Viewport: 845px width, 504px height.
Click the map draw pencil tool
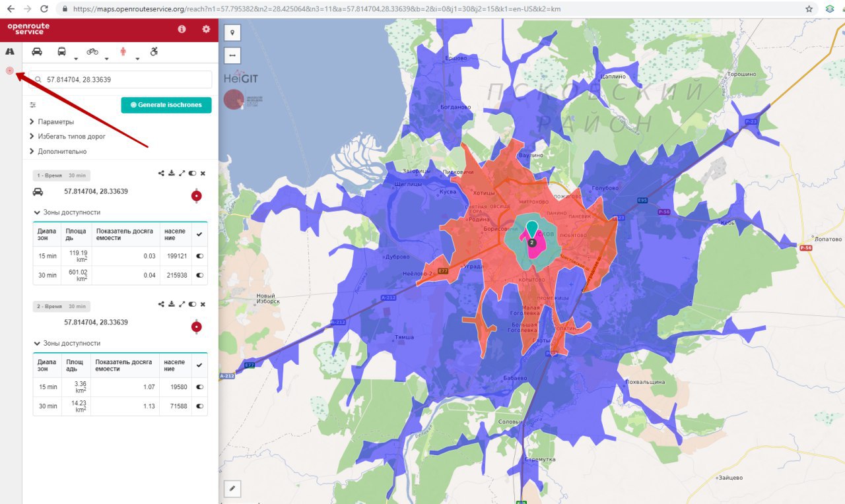click(x=232, y=488)
